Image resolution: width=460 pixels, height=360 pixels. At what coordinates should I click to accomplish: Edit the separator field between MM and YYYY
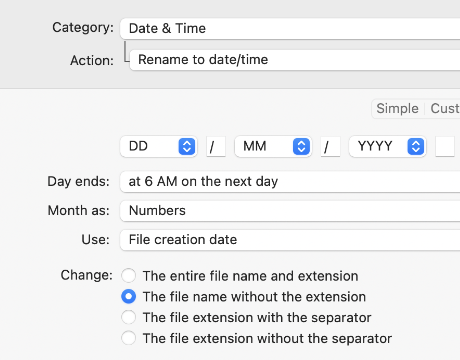(330, 147)
